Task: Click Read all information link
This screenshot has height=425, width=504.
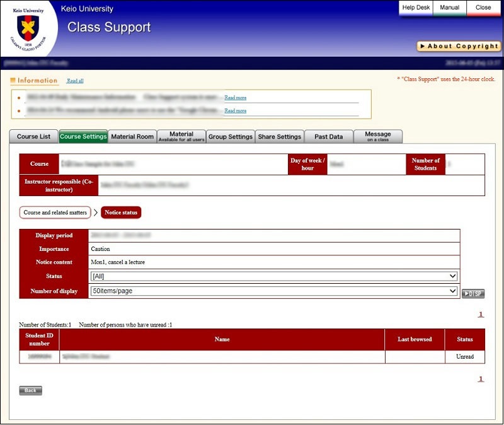Action: pyautogui.click(x=75, y=81)
